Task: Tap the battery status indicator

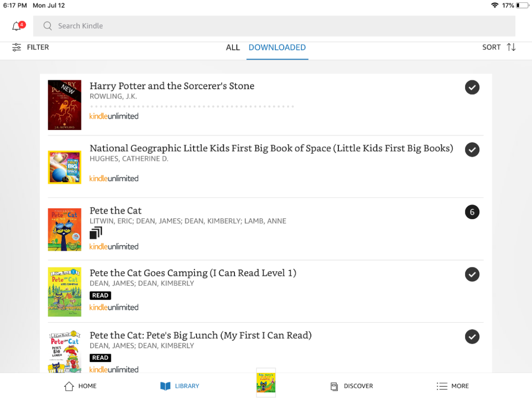Action: click(523, 5)
